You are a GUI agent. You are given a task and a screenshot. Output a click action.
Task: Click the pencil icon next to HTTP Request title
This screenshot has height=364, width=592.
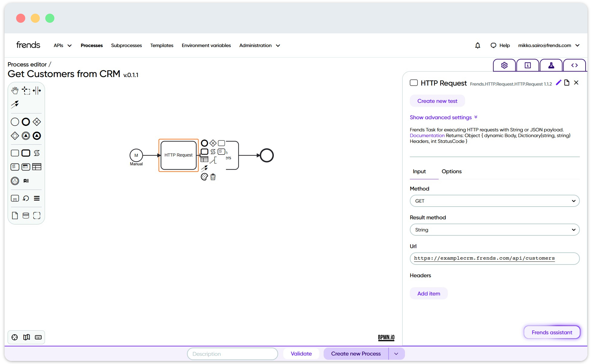558,83
